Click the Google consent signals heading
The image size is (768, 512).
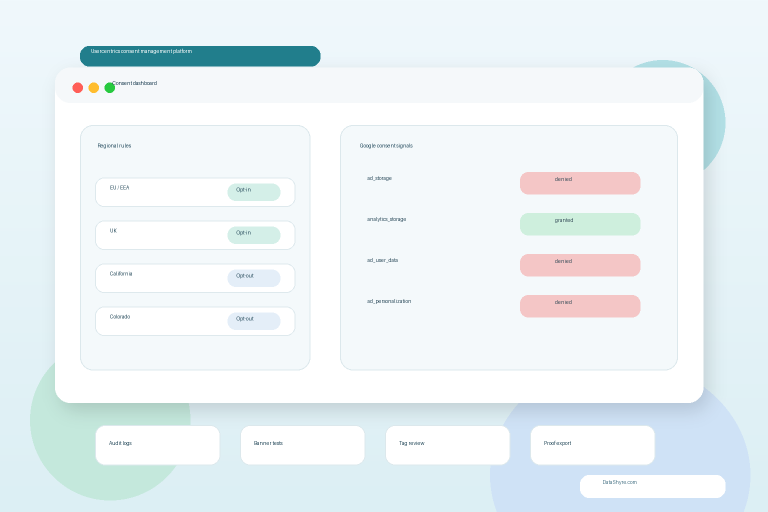pyautogui.click(x=386, y=146)
